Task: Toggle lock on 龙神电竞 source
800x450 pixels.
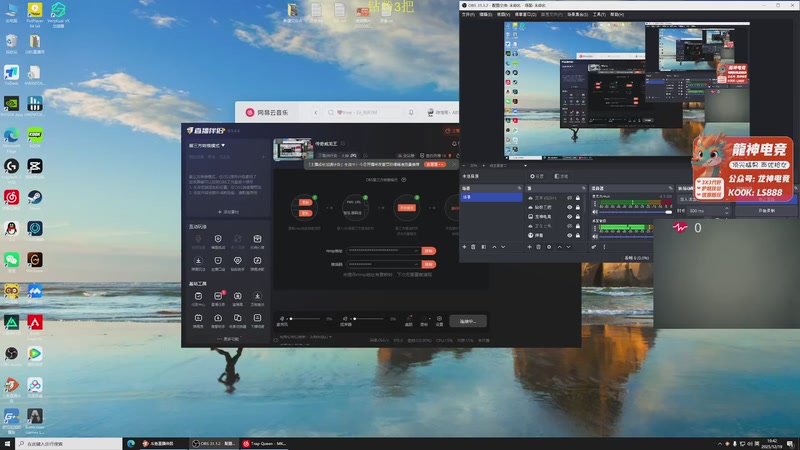Action: [578, 217]
